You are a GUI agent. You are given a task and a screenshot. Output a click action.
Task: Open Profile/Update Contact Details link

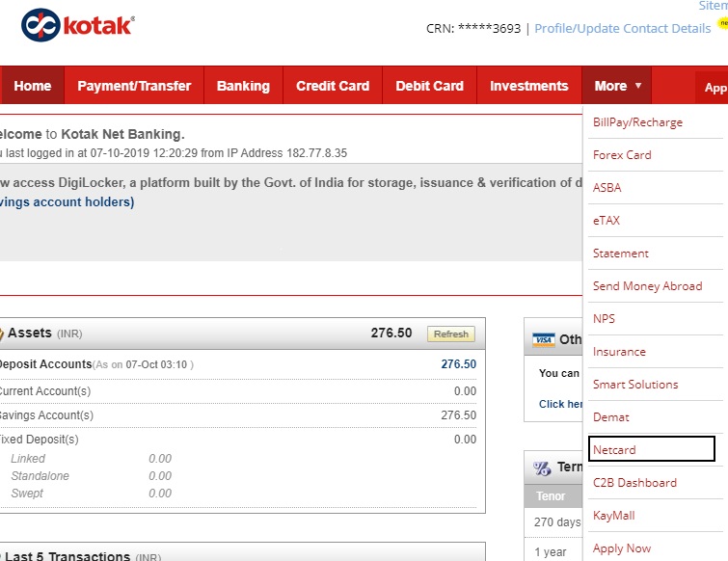click(623, 28)
